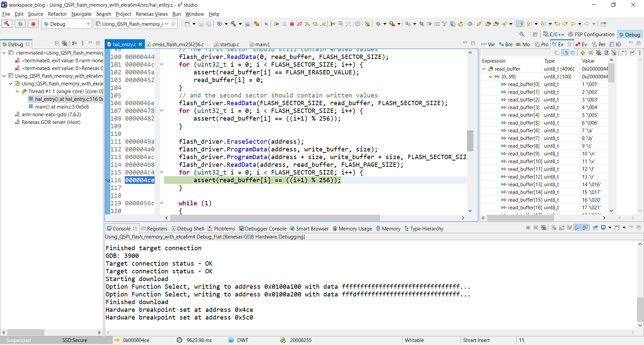Viewport: 644px width, 345px height.
Task: Open the Renesas Views menu
Action: pos(152,14)
